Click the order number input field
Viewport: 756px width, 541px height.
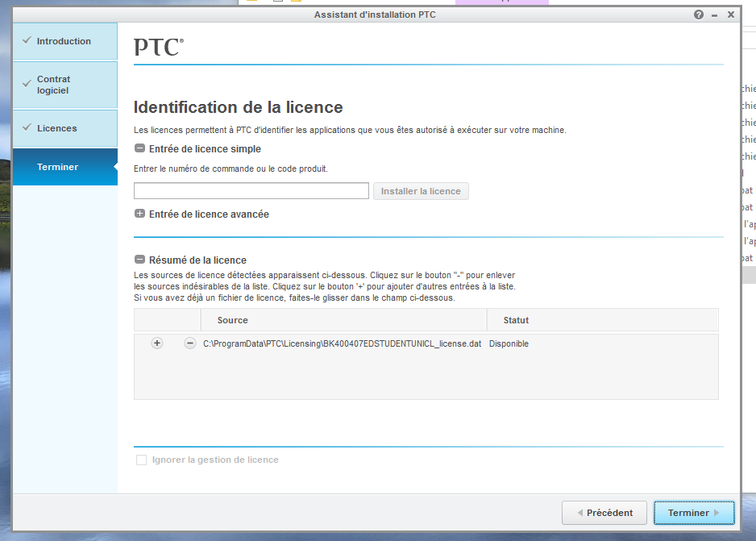click(x=251, y=191)
